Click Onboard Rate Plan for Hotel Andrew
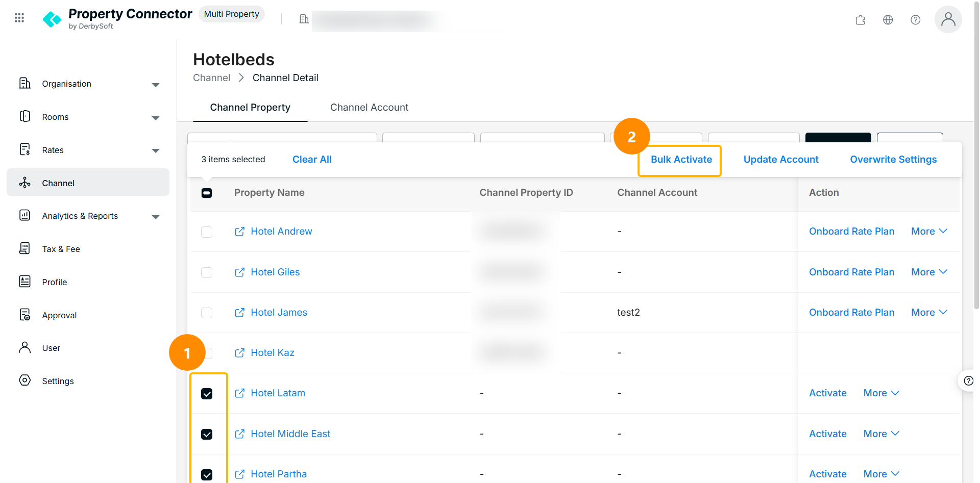This screenshot has height=483, width=980. (x=851, y=231)
